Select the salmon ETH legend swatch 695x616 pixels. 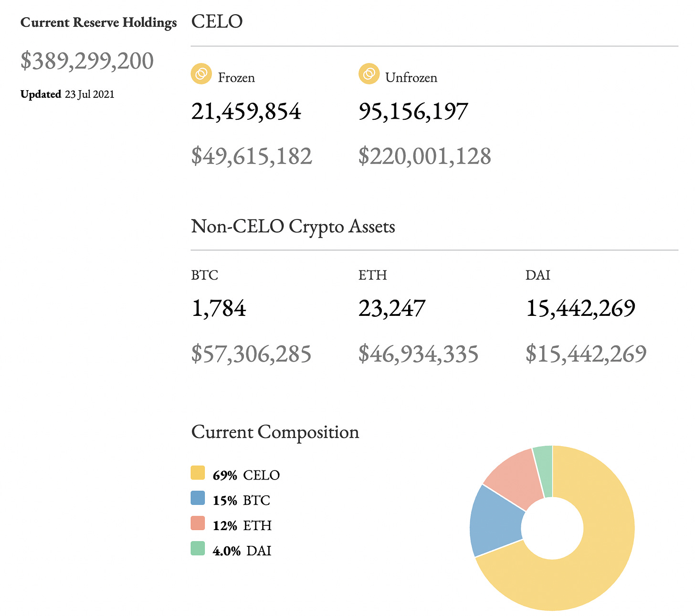point(198,523)
